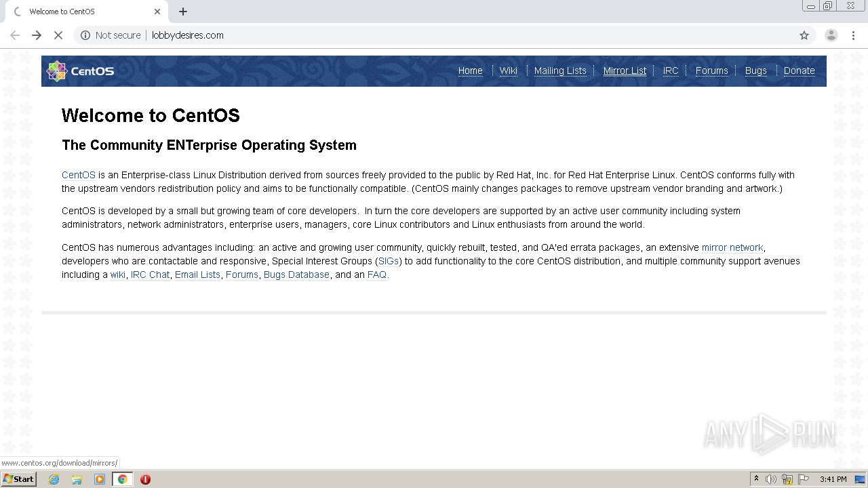Viewport: 868px width, 488px height.
Task: Open the Not secure site info icon
Action: coord(85,35)
